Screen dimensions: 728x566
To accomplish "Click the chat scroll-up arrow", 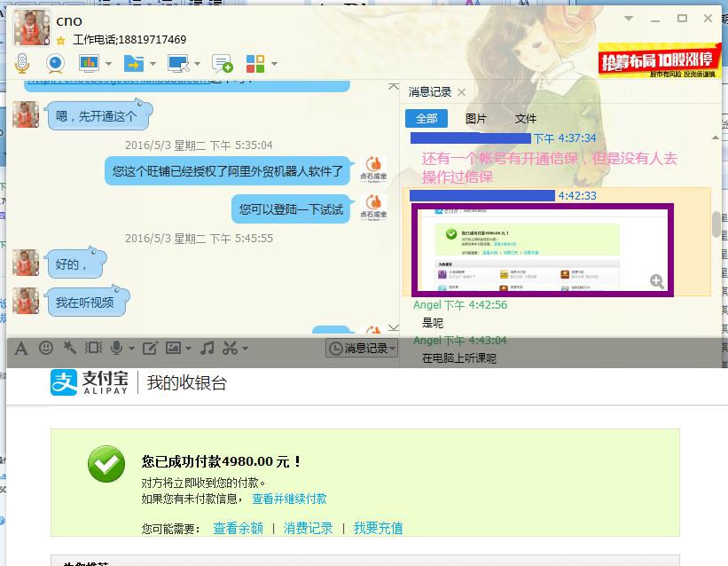I will click(393, 86).
